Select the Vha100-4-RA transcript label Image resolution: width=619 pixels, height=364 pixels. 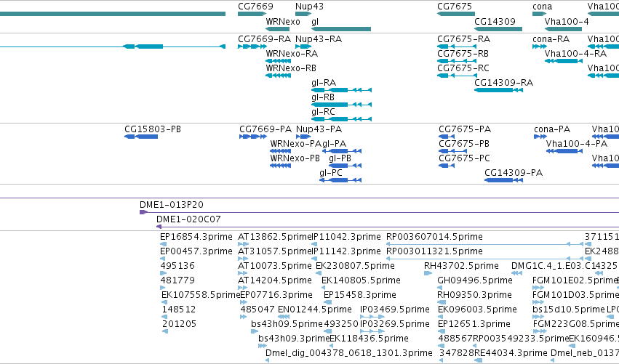coord(575,54)
